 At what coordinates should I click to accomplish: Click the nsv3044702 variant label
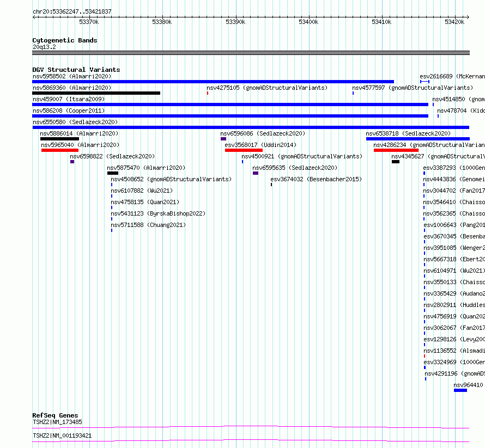(x=454, y=191)
